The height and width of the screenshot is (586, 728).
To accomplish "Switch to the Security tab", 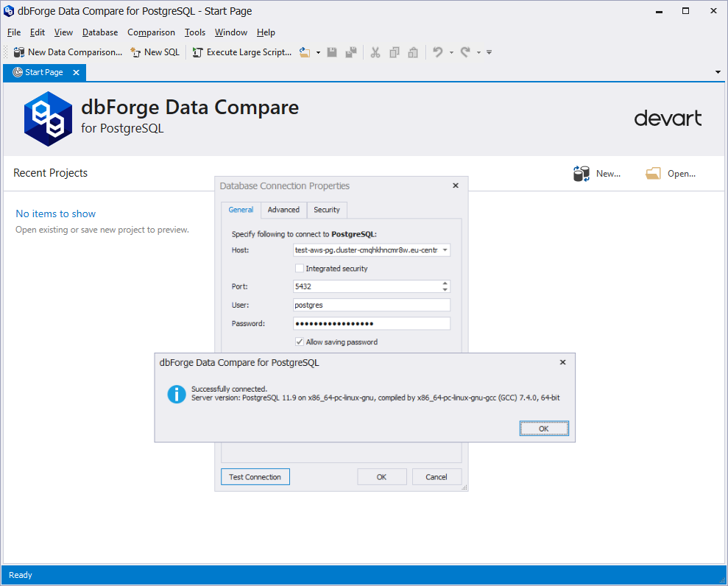I will click(327, 210).
